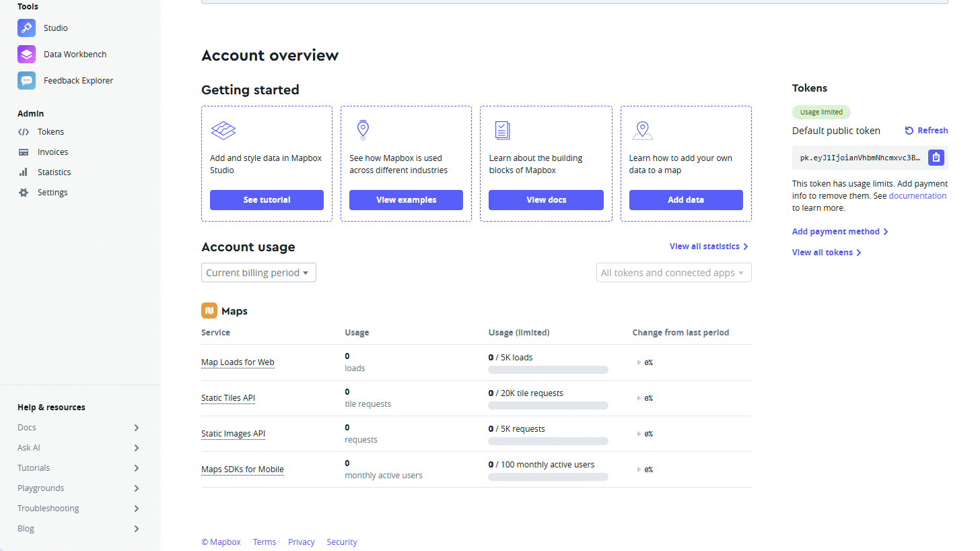
Task: Open the Feedback Explorer icon
Action: coord(26,80)
